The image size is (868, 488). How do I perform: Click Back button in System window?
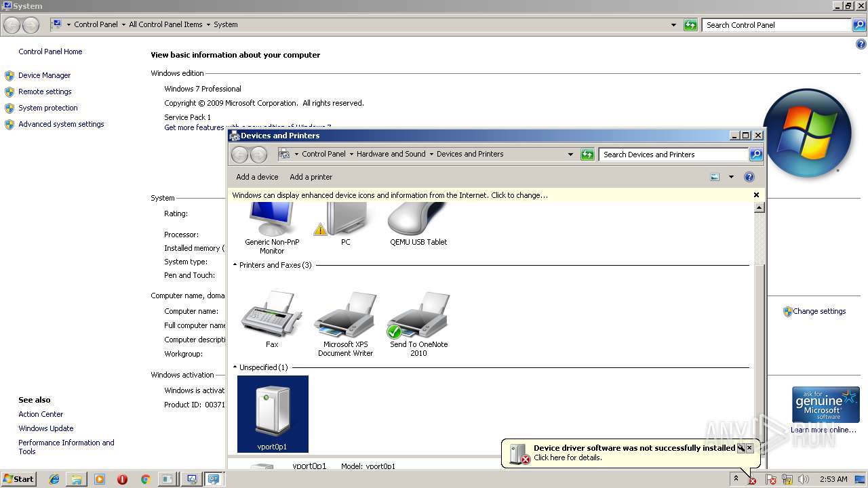[x=12, y=25]
